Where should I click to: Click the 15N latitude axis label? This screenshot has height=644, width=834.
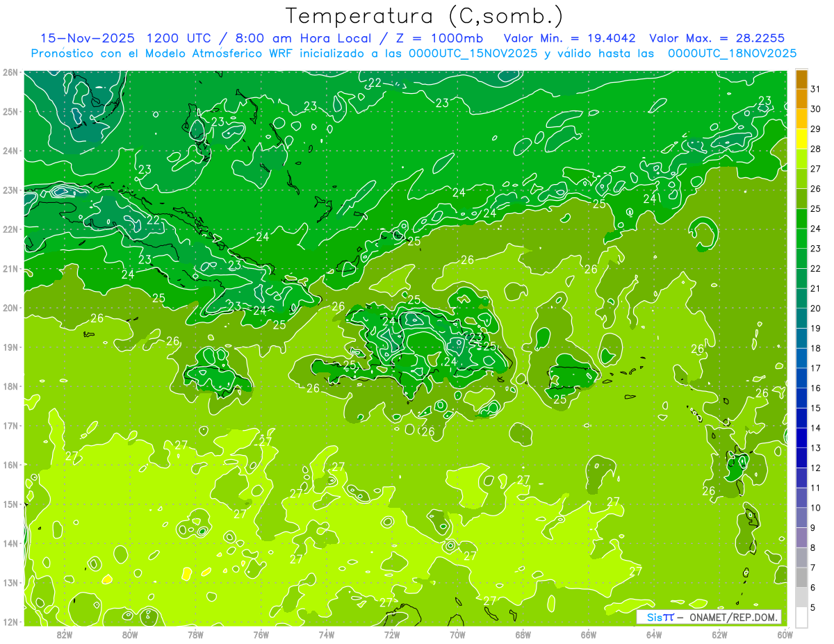pos(10,504)
